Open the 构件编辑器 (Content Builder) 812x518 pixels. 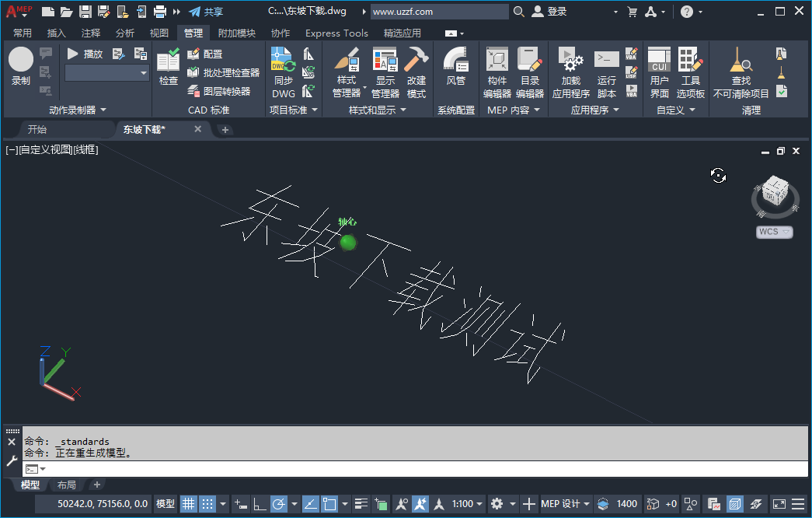click(x=497, y=70)
